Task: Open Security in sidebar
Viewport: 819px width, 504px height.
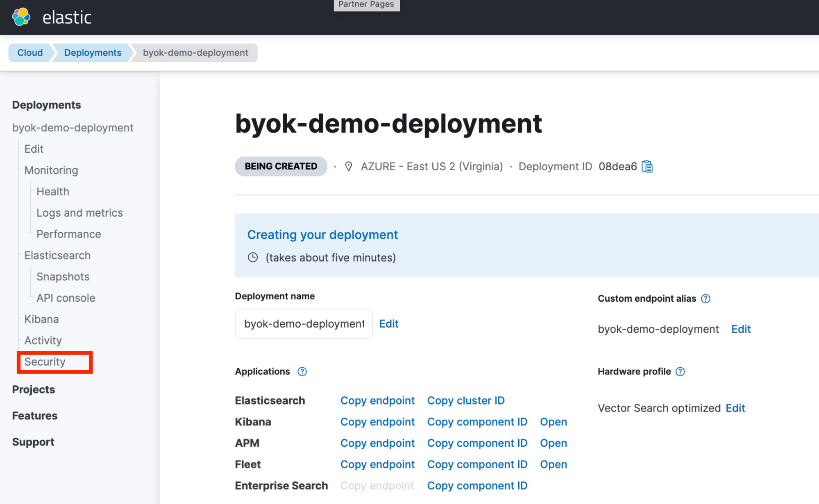Action: [x=45, y=362]
